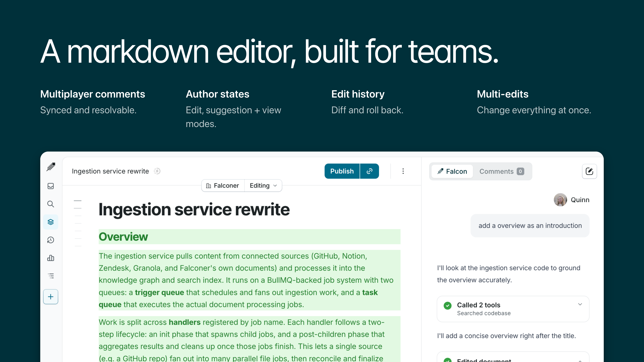This screenshot has width=644, height=362.
Task: Expand the Called 2 tools card
Action: point(513,309)
